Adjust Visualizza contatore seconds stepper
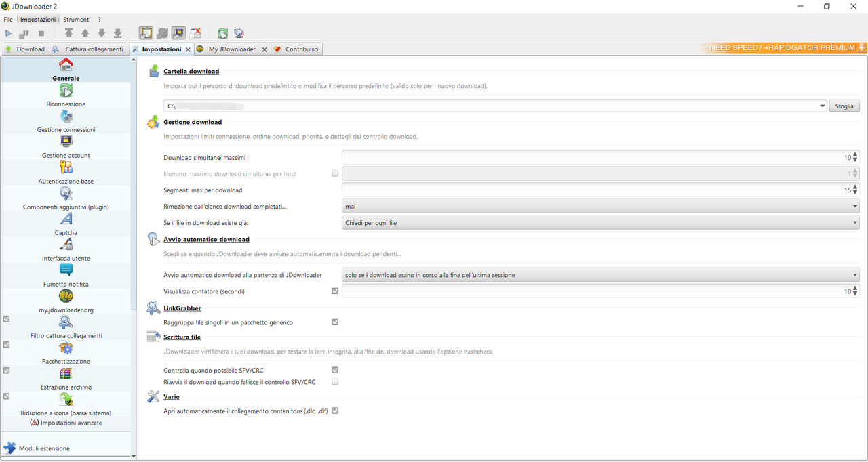The image size is (868, 462). tap(855, 291)
